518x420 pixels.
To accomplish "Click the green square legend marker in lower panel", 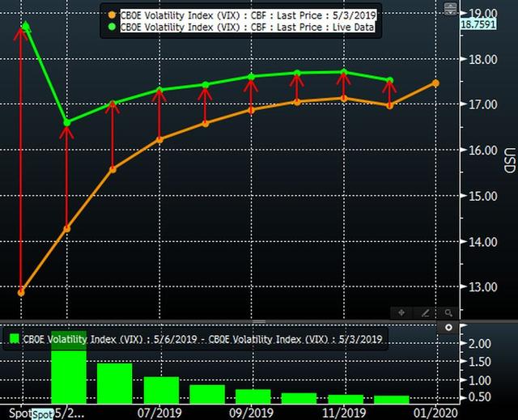I will click(15, 338).
